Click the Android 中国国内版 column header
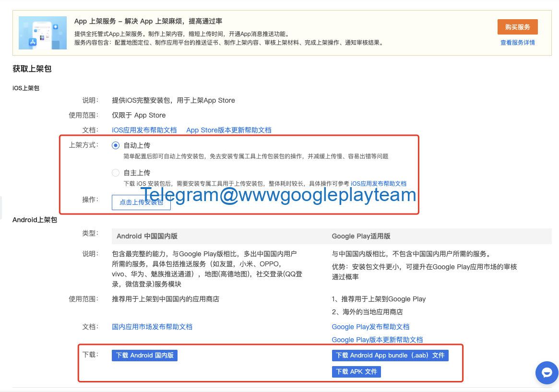The width and height of the screenshot is (559, 392). [147, 236]
